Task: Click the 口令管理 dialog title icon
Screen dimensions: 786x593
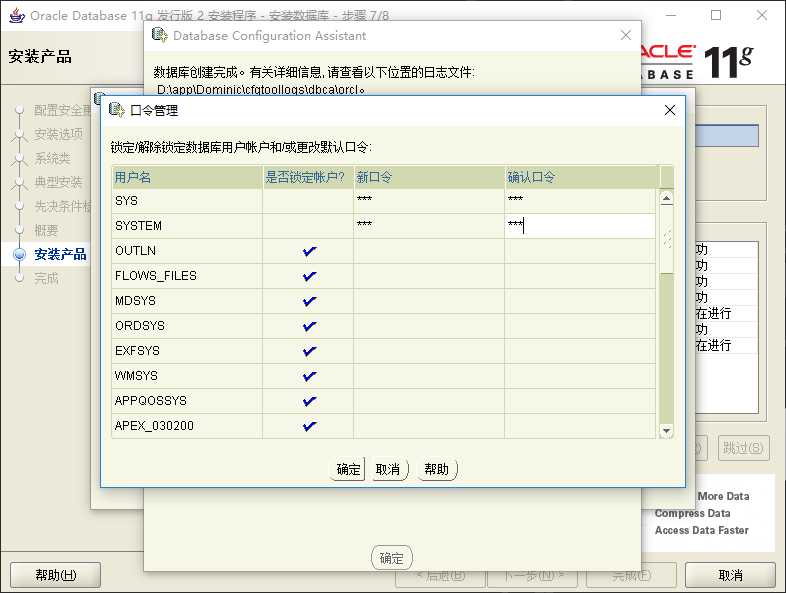Action: click(x=117, y=109)
